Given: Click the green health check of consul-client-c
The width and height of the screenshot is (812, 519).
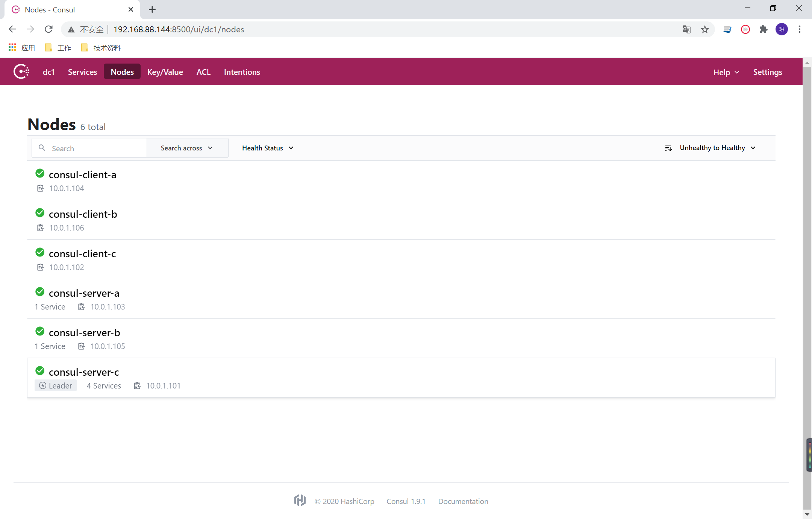Looking at the screenshot, I should (x=40, y=252).
